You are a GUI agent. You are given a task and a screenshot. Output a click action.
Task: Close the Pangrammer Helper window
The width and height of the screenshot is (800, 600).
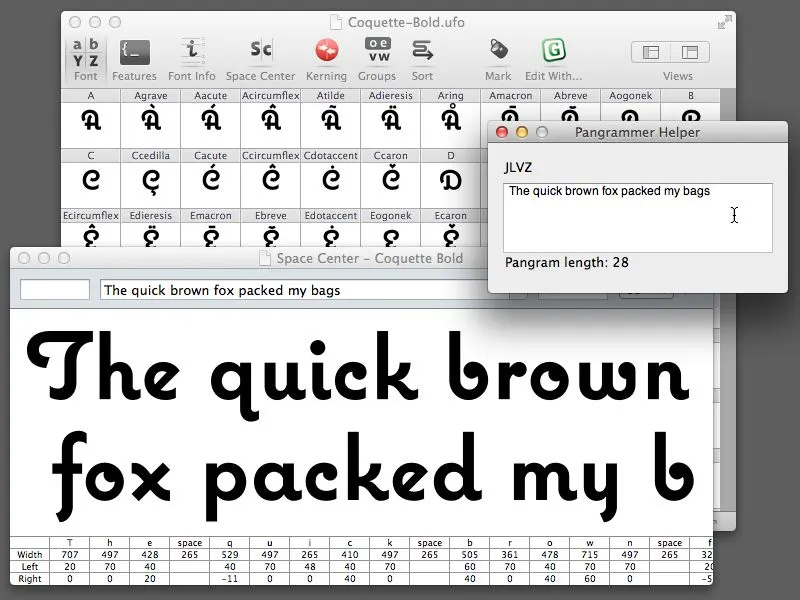tap(503, 132)
